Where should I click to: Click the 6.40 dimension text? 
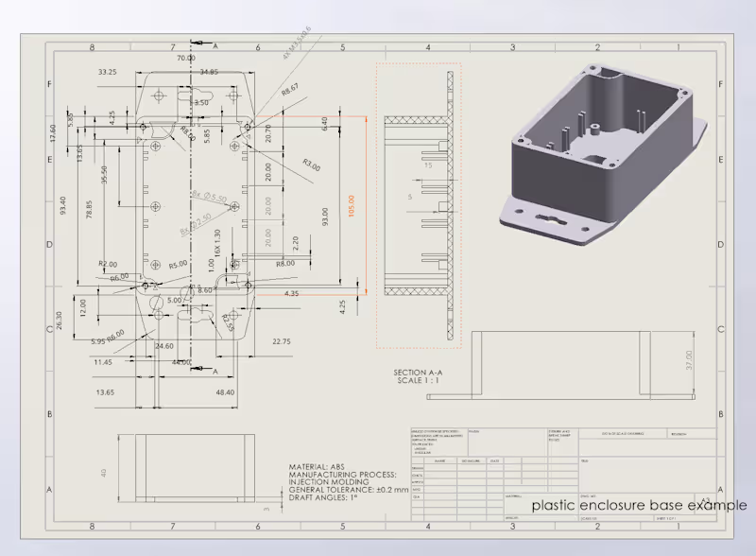tap(324, 124)
